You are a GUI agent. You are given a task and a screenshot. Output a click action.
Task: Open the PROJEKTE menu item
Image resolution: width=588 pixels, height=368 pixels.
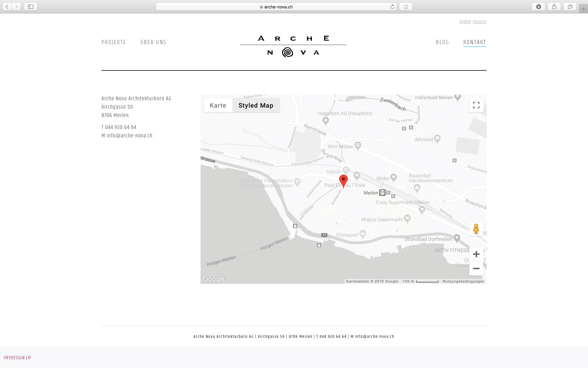click(x=114, y=42)
